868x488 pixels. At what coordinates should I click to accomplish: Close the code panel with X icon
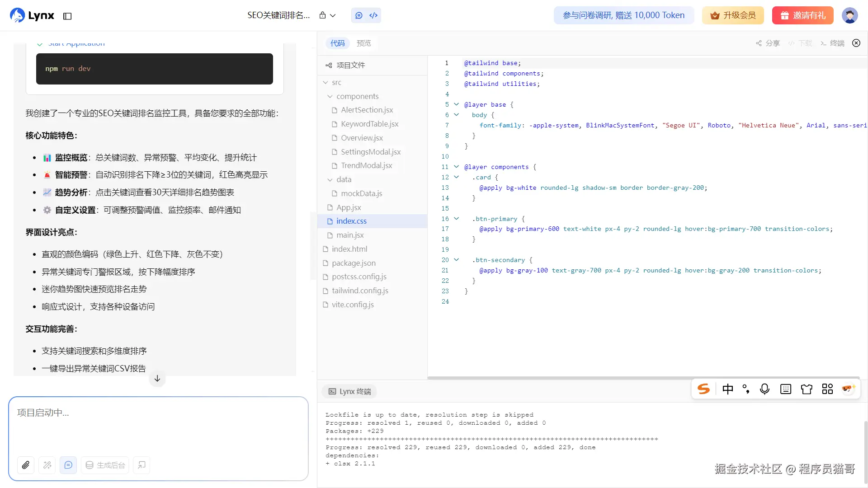coord(856,43)
